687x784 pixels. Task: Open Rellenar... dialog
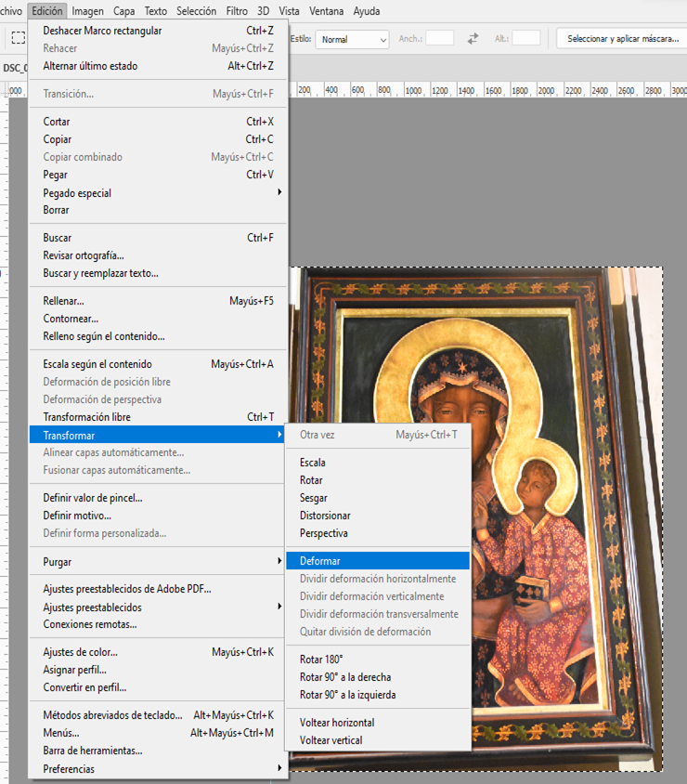coord(159,301)
